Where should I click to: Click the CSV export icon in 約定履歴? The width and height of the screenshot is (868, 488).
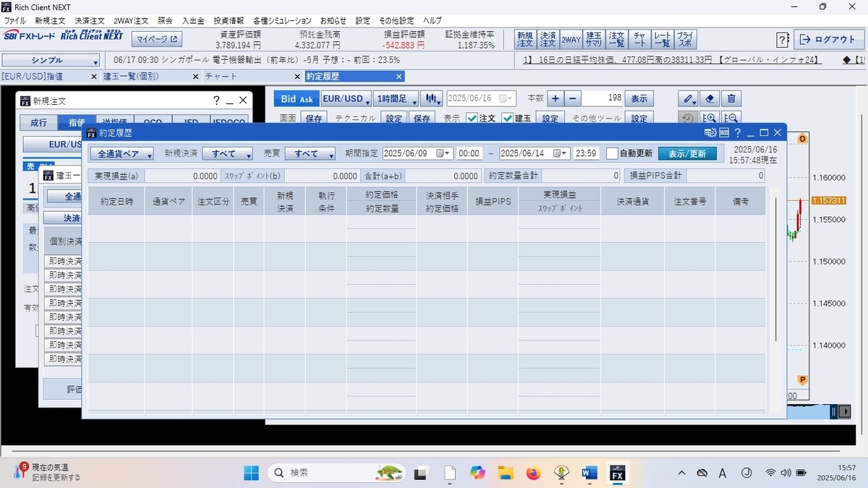click(x=723, y=133)
